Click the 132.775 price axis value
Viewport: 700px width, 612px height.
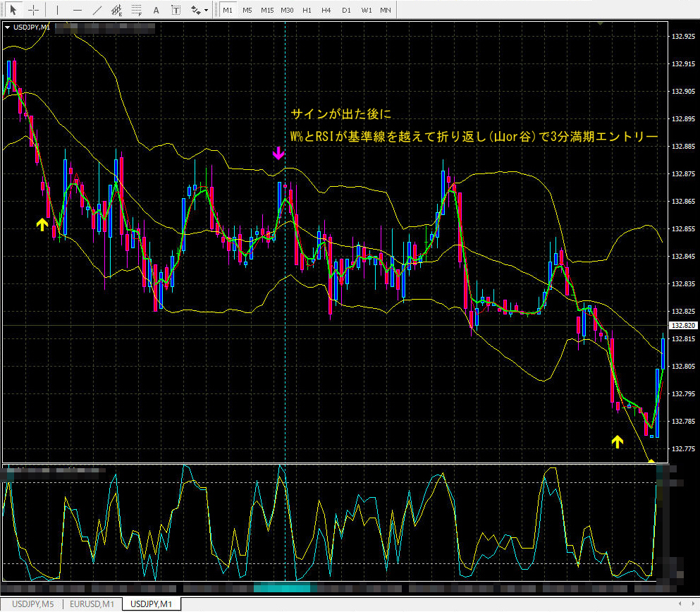coord(684,448)
